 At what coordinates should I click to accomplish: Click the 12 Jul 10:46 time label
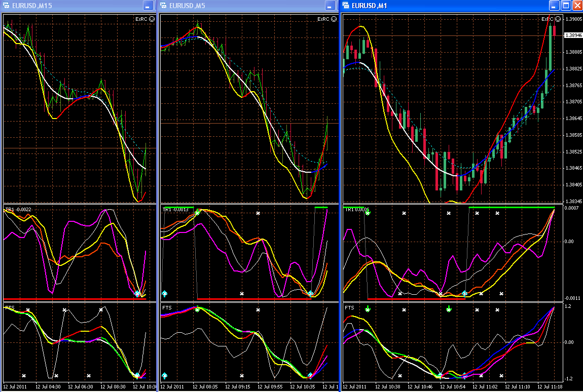[x=420, y=387]
